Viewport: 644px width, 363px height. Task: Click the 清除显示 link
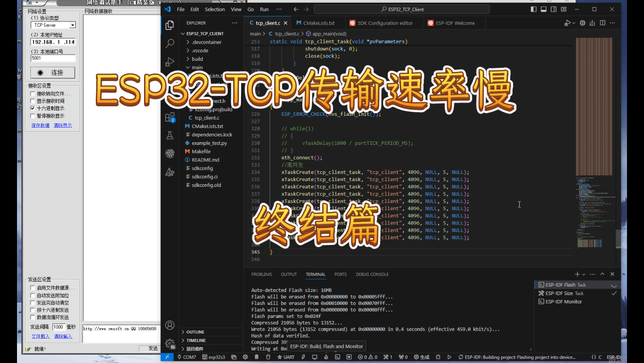(x=63, y=126)
